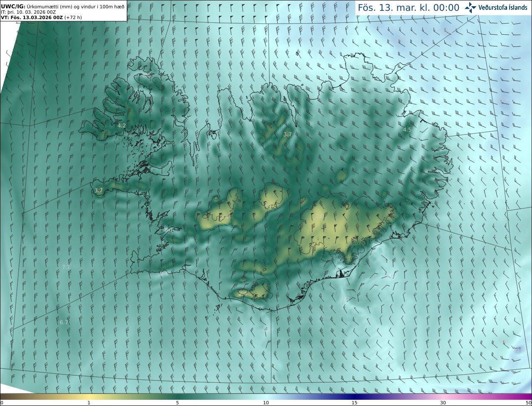Click the 1 label on the colour scale
532x406 pixels.
(89, 403)
